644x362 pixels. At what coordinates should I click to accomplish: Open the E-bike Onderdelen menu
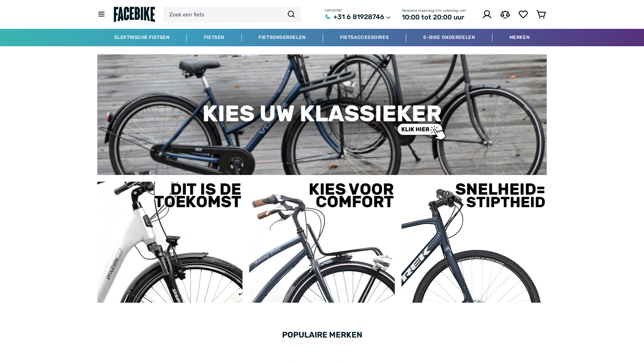[449, 38]
